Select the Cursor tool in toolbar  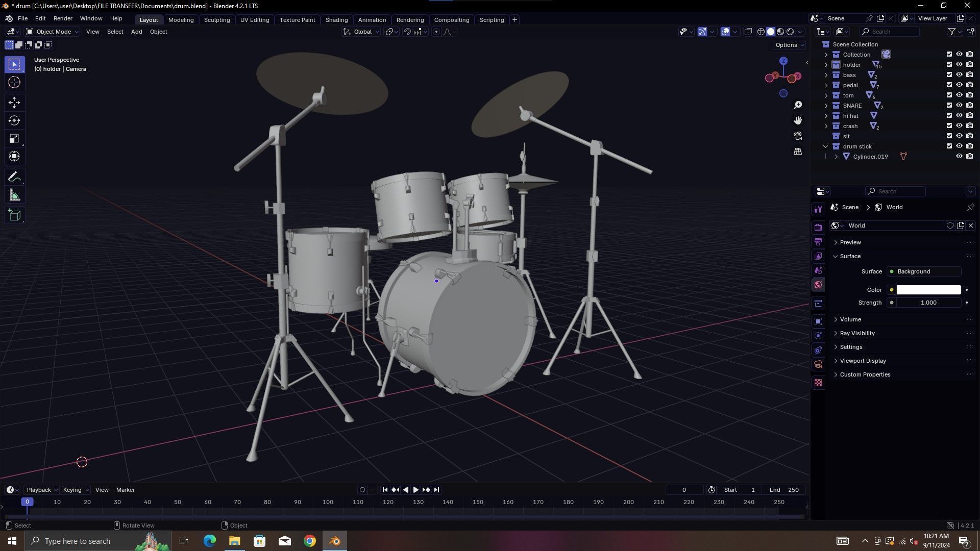(x=14, y=82)
